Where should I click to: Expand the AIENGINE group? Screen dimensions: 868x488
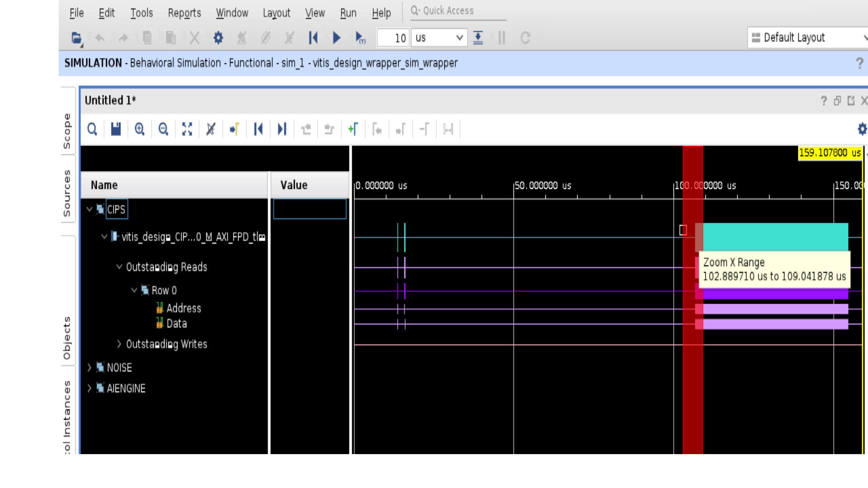[90, 388]
